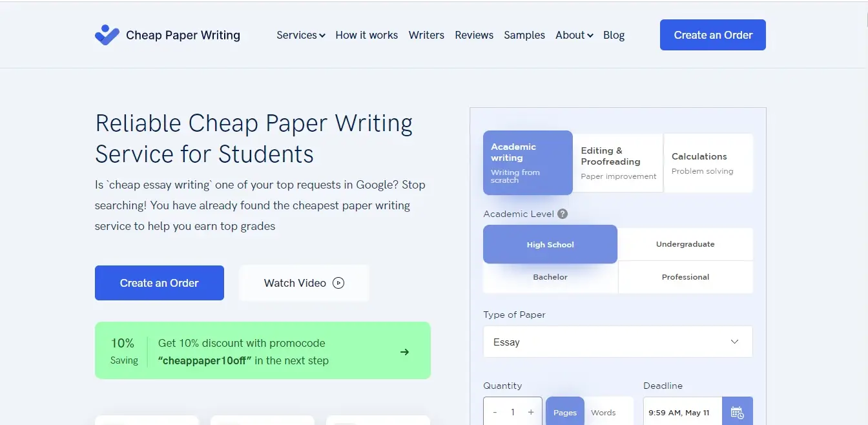Choose the Undergraduate academic level
Screen dimensions: 868x425
685,244
